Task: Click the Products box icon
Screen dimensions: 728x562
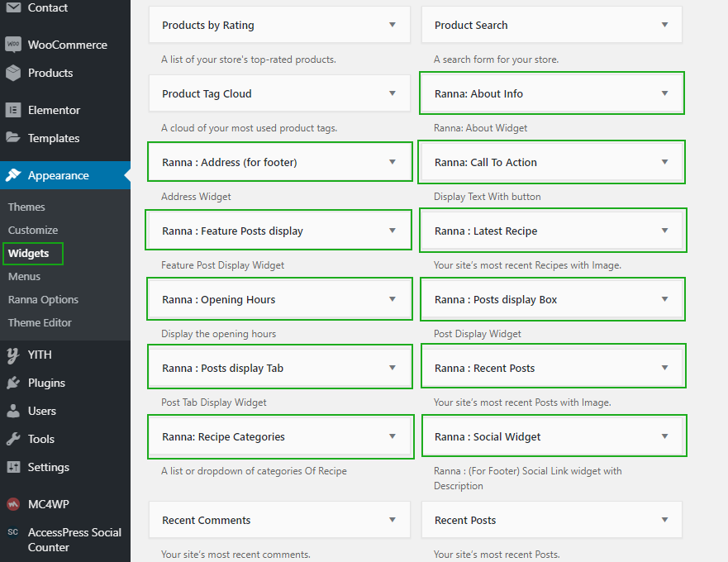Action: 13,73
